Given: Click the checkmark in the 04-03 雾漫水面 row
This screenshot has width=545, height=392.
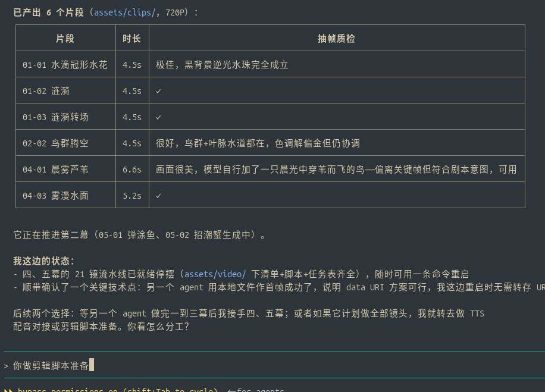Looking at the screenshot, I should (x=158, y=196).
